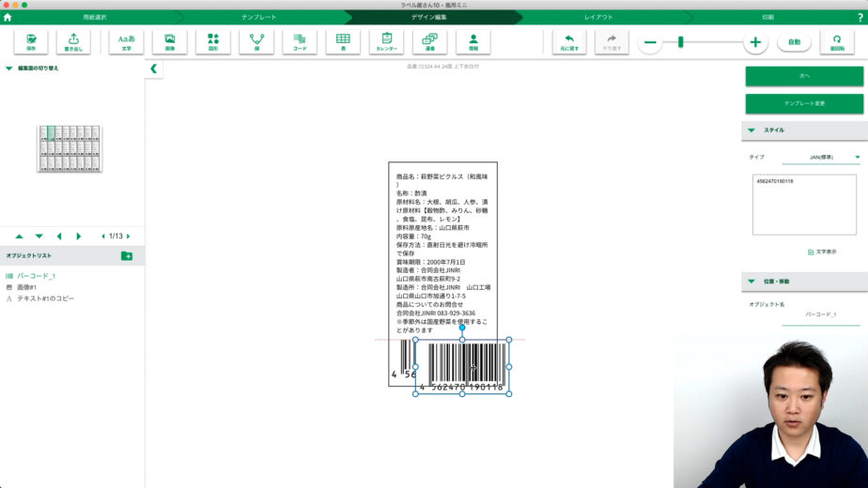Click the 元に戻す (undo) button
Screen dimensions: 868x488
[568, 41]
